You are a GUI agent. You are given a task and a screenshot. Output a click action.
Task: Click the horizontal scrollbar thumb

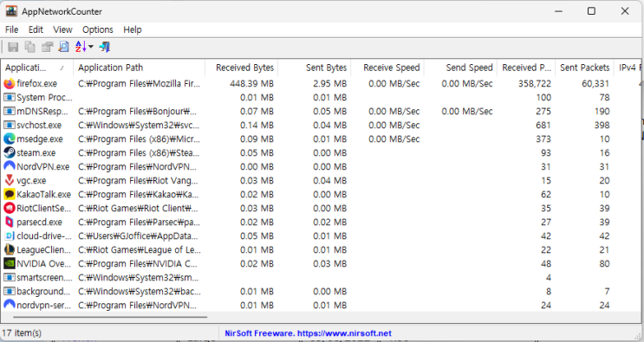click(x=110, y=317)
